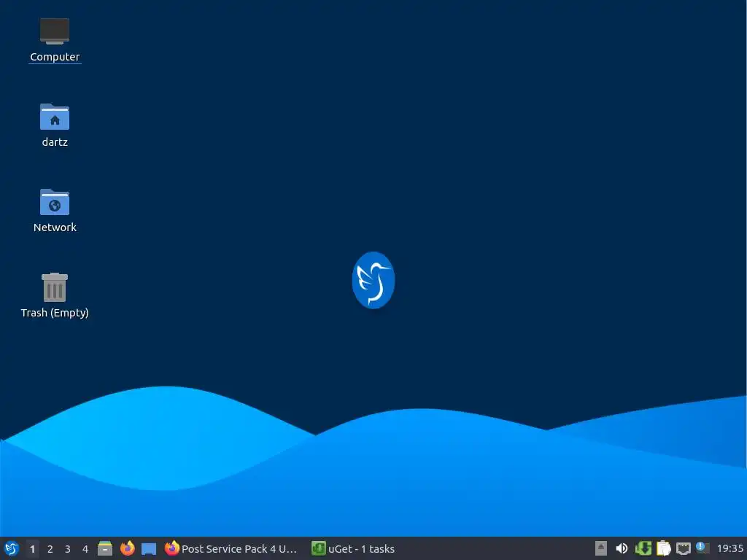Open the Lubuntu application menu
747x560 pixels.
point(12,548)
